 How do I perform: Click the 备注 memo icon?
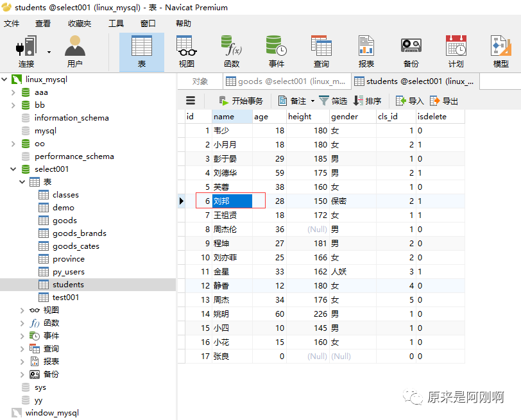(x=282, y=101)
